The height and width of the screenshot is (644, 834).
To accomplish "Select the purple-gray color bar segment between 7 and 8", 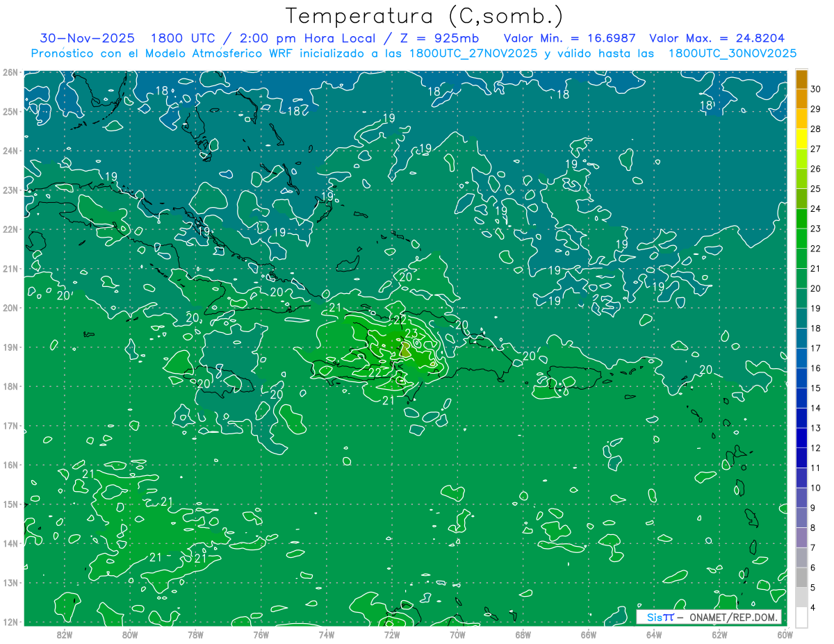I will click(x=801, y=538).
